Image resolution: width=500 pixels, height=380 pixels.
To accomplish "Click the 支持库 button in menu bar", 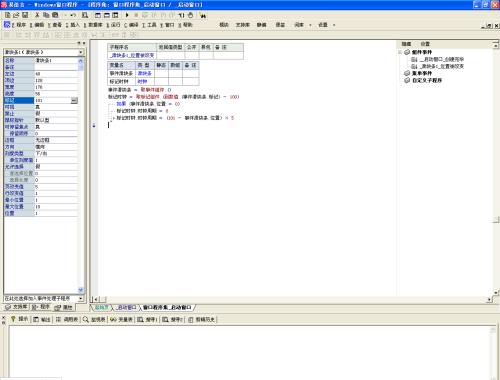I will tap(243, 25).
